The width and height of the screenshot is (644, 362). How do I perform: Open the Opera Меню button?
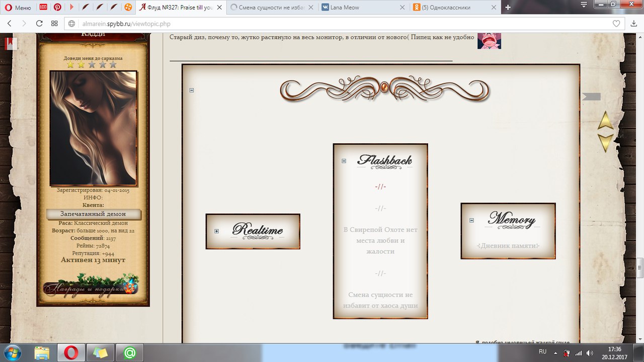[x=18, y=8]
